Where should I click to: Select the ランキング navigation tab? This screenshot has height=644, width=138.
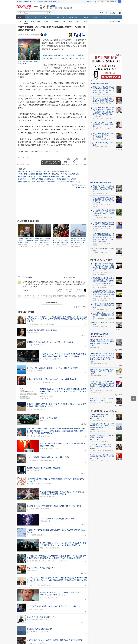86,17
